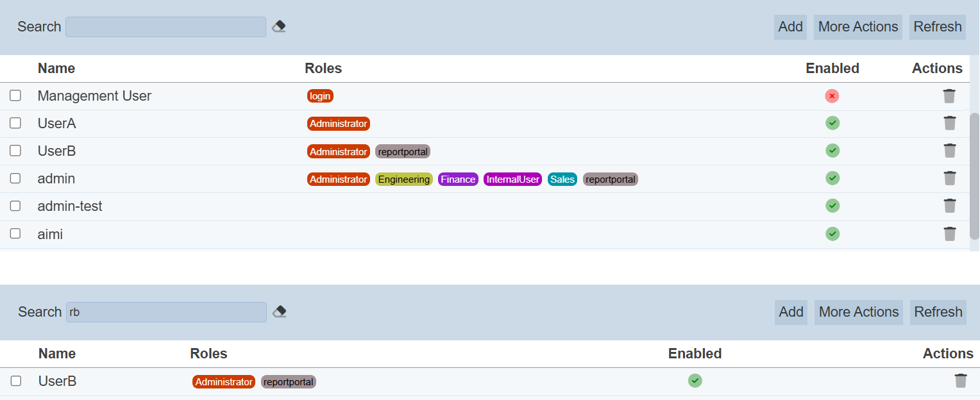Click the Add button in the top toolbar
The height and width of the screenshot is (400, 980).
(x=790, y=27)
